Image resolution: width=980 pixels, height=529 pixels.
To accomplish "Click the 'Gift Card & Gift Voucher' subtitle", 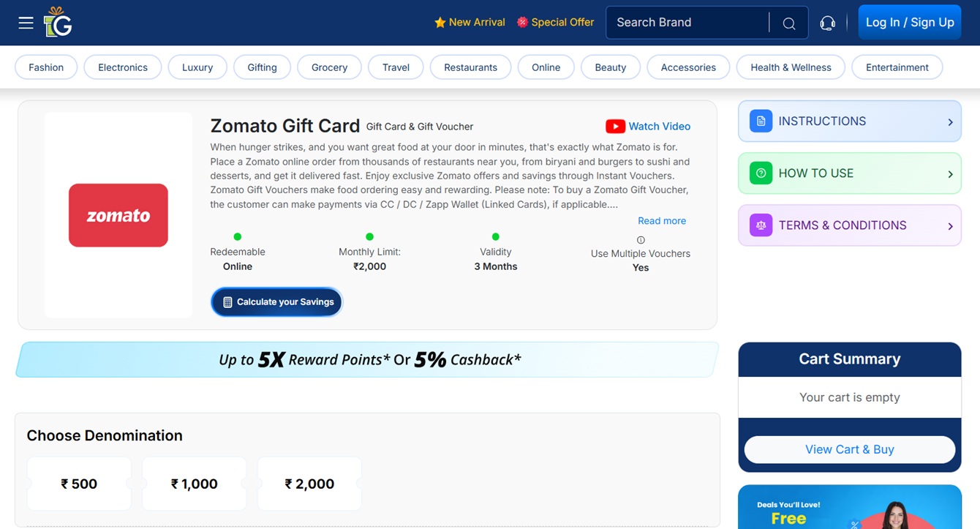I will 420,127.
